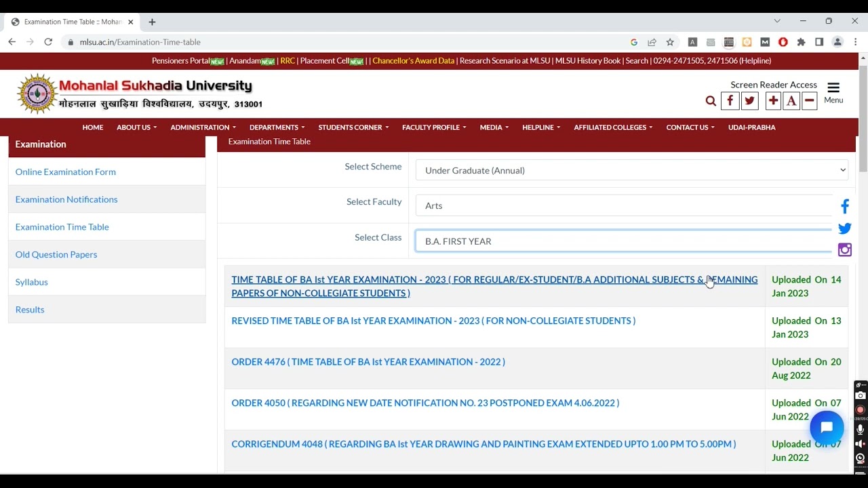The height and width of the screenshot is (488, 868).
Task: Click the site search magnifier icon
Action: point(711,101)
